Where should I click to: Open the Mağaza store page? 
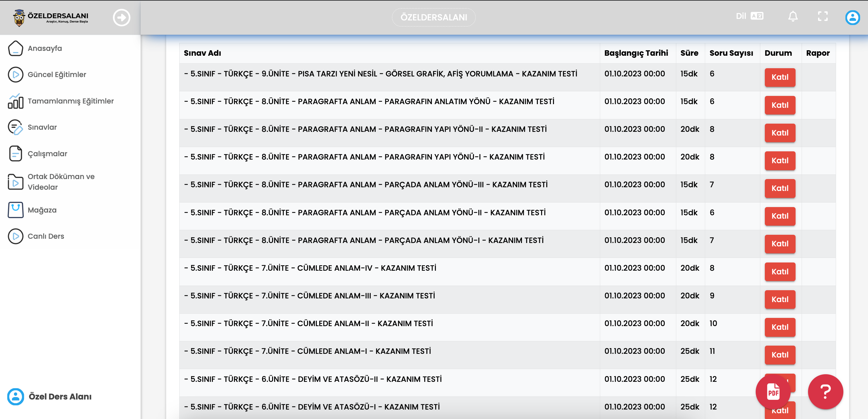(42, 210)
